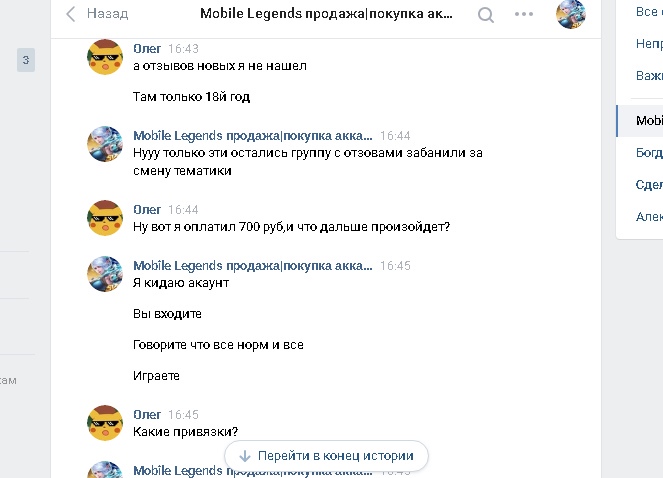Open the Сдел conversation in sidebar
The height and width of the screenshot is (478, 663).
pos(649,185)
